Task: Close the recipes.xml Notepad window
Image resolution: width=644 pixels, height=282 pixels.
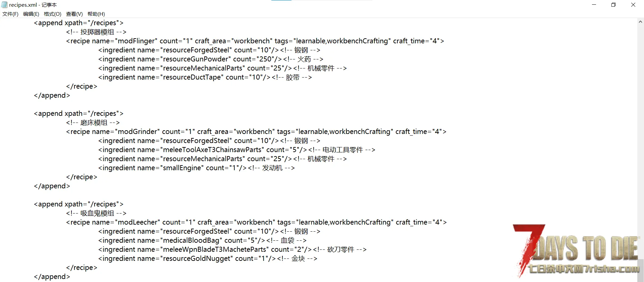Action: point(633,5)
